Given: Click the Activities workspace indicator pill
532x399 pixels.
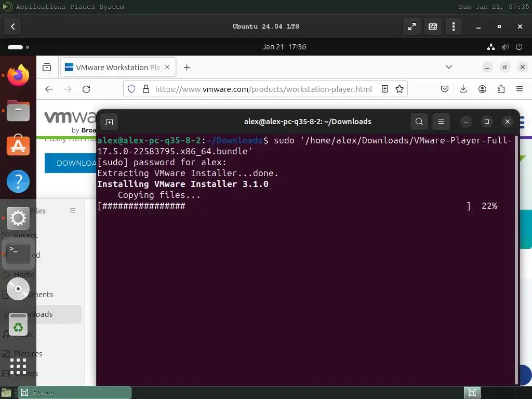Looking at the screenshot, I should pyautogui.click(x=15, y=47).
